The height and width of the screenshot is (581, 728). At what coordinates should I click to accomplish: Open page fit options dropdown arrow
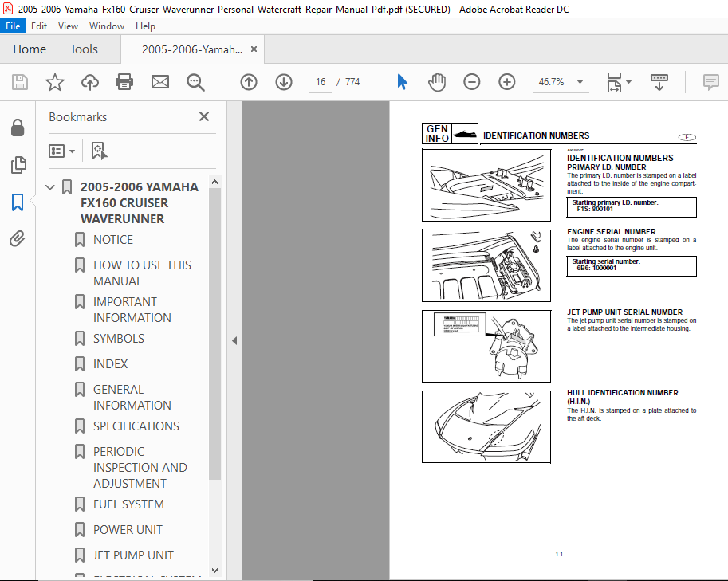tap(628, 82)
